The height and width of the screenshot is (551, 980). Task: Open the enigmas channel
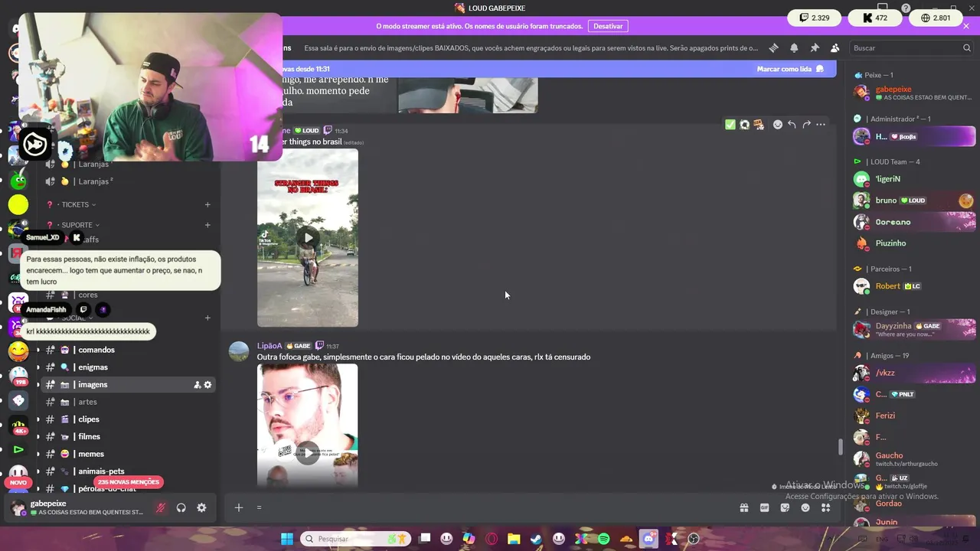[x=129, y=367]
